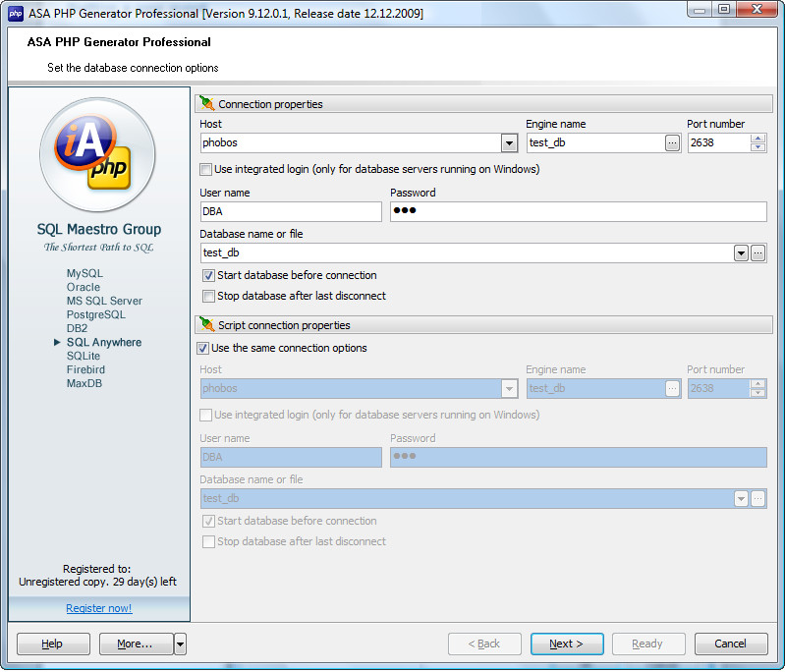The width and height of the screenshot is (785, 672).
Task: Click the Connection properties plug icon
Action: (x=206, y=103)
